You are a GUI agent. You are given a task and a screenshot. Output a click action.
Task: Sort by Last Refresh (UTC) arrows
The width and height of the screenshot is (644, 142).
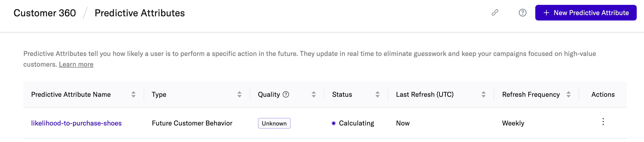pyautogui.click(x=484, y=94)
